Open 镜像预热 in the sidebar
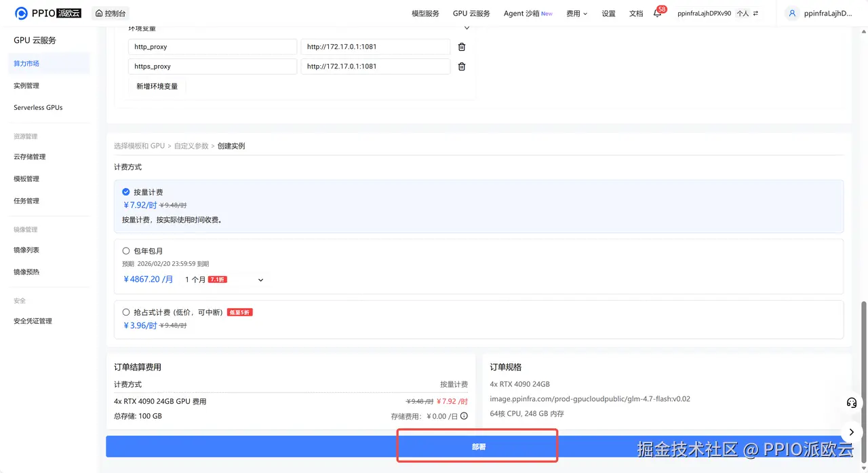The width and height of the screenshot is (868, 473). pos(26,271)
